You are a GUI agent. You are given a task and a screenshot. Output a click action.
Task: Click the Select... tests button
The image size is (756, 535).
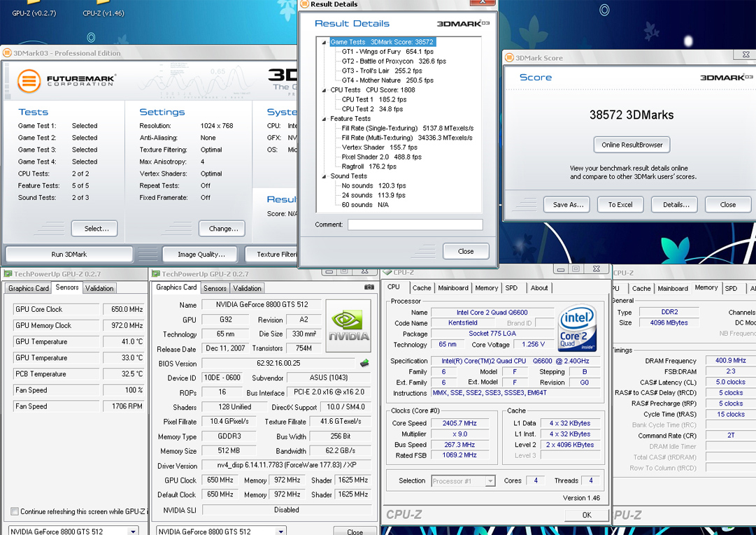(x=94, y=229)
